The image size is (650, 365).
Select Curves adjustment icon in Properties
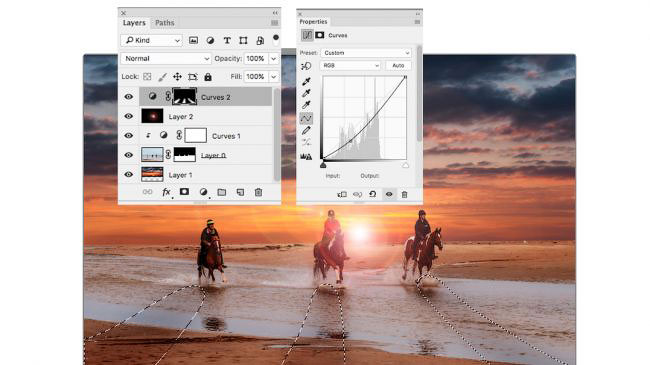pyautogui.click(x=307, y=35)
